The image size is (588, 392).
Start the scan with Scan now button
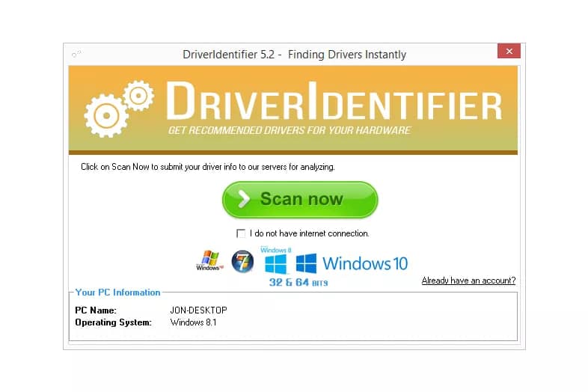(300, 200)
